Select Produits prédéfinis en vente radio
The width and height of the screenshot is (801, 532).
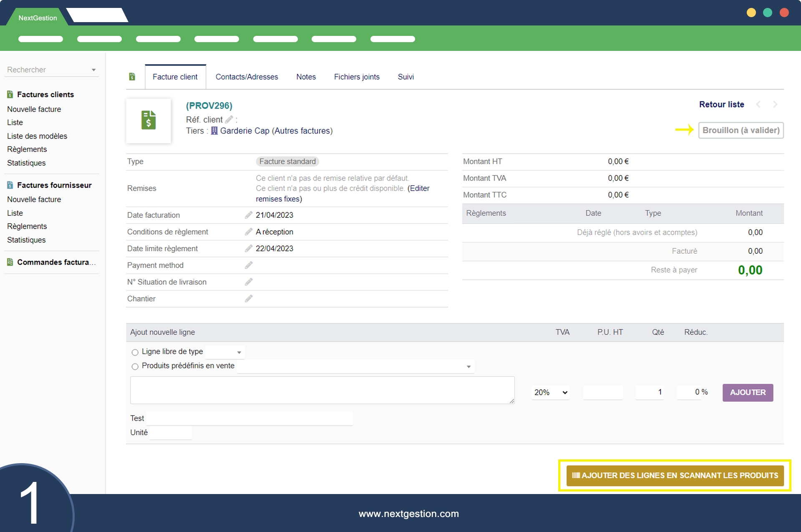pos(135,366)
